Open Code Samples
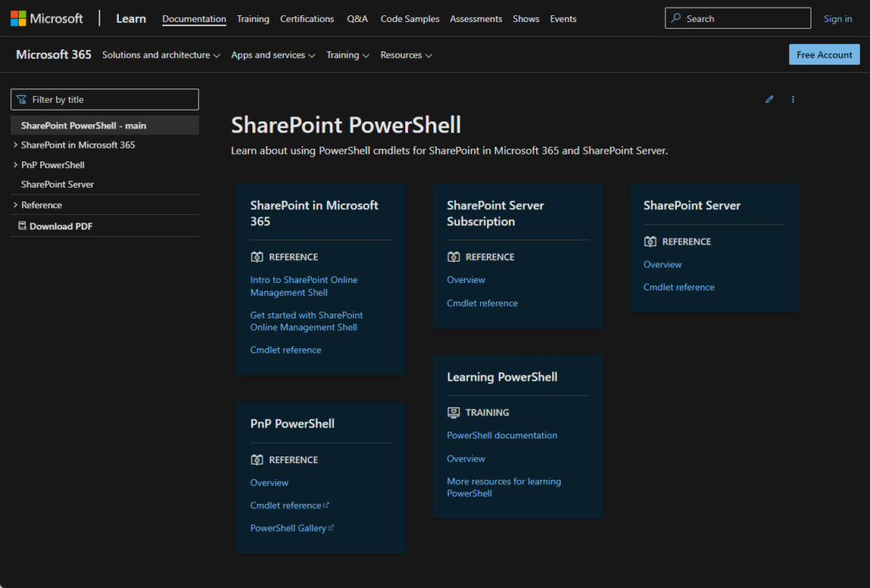 [x=410, y=19]
